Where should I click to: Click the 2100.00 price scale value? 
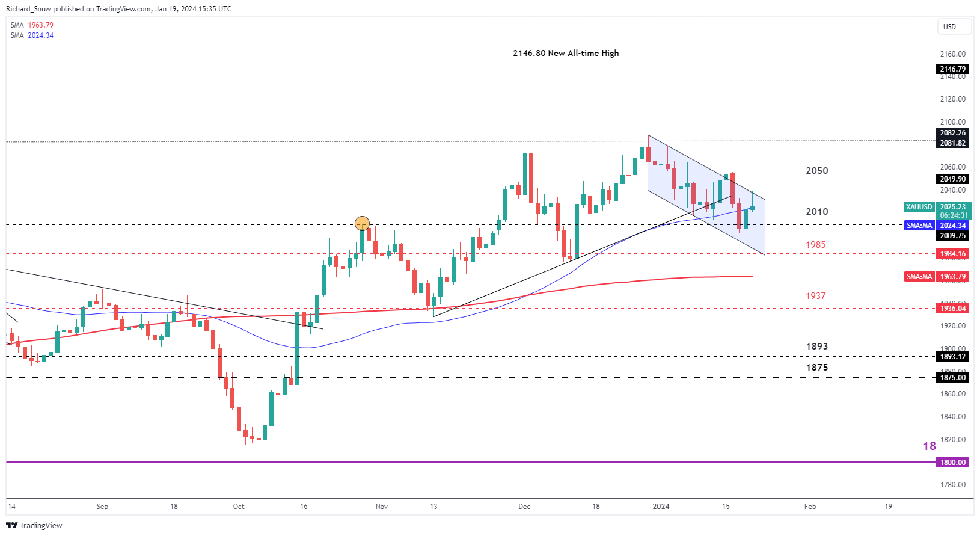[x=953, y=122]
